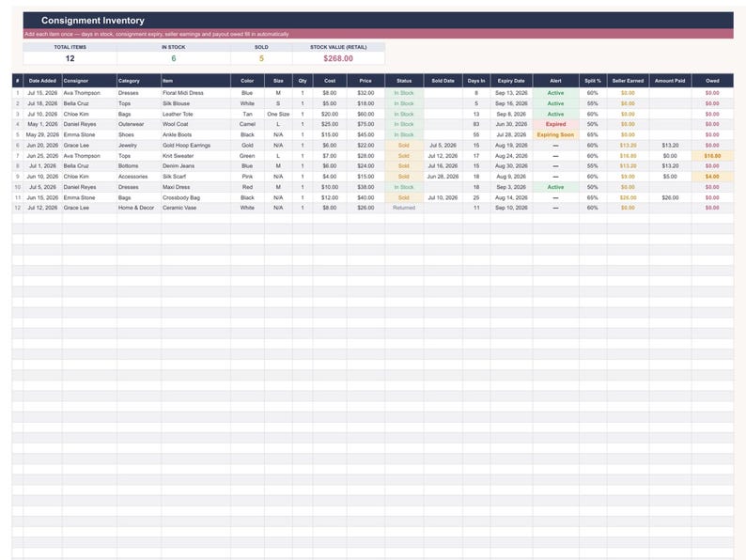Click the 'Days In' column header

point(476,81)
